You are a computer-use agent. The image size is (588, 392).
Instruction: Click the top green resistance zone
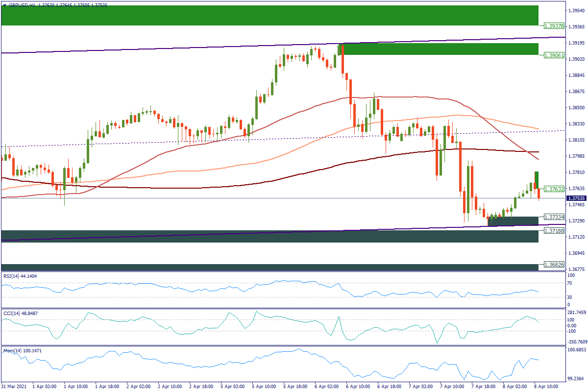pyautogui.click(x=269, y=15)
